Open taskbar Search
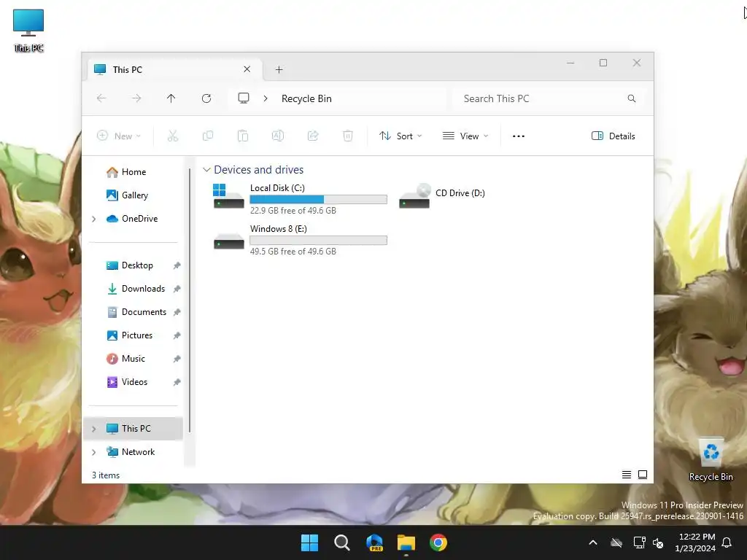 click(x=342, y=542)
